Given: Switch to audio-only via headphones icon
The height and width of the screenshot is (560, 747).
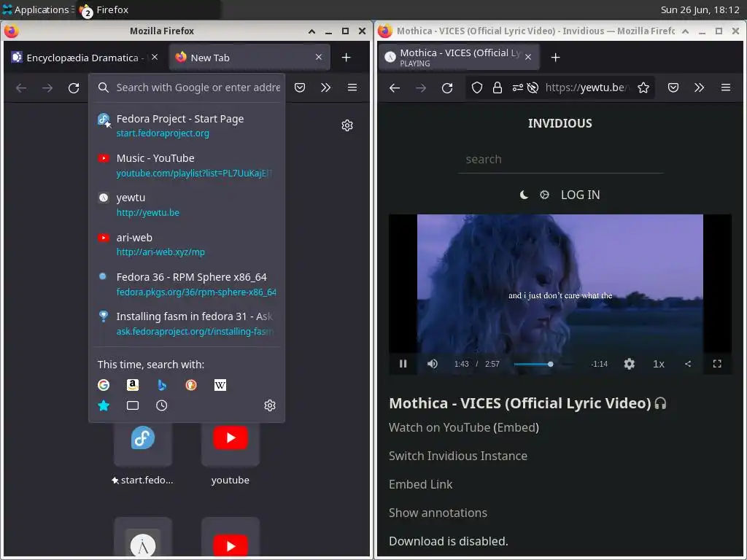Looking at the screenshot, I should coord(660,403).
